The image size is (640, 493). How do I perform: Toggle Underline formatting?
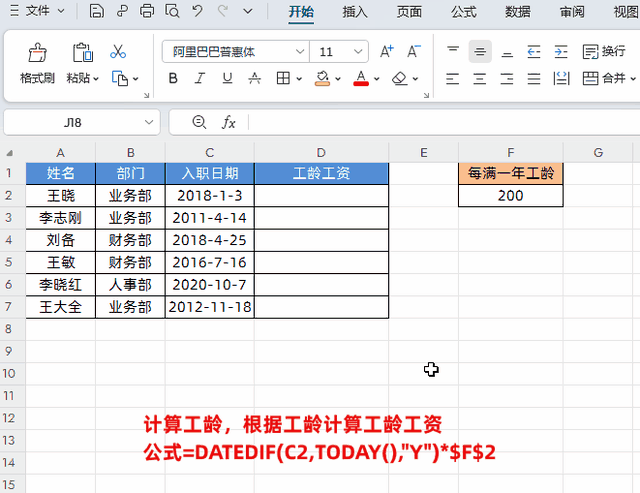tap(227, 78)
